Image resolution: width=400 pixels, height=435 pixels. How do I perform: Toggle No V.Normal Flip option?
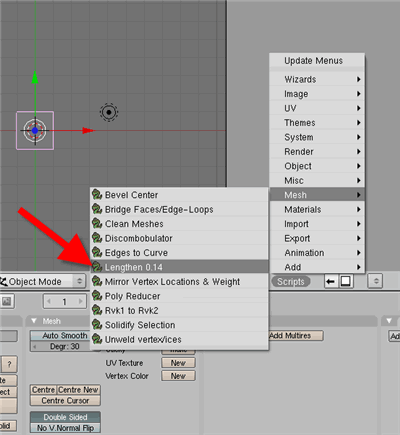click(x=65, y=428)
